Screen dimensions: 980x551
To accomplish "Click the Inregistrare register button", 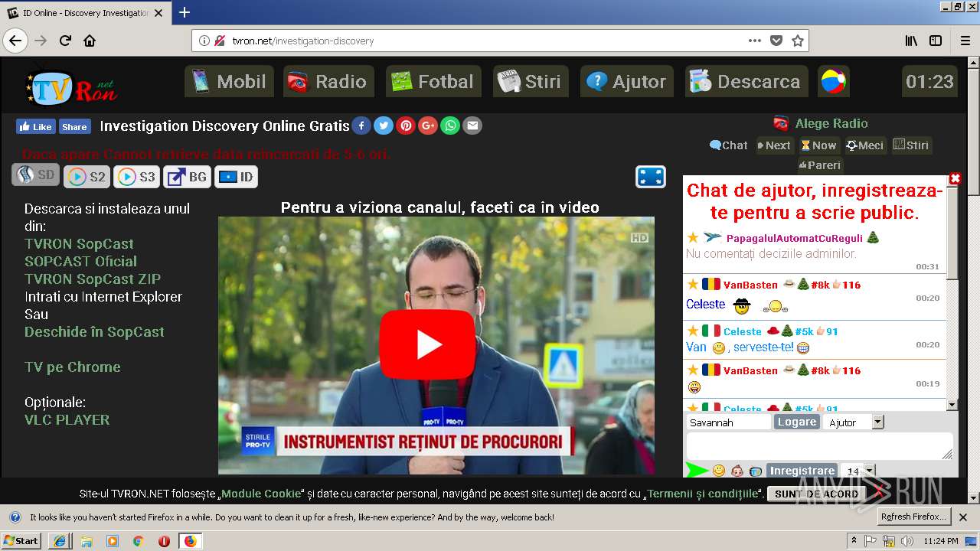I will 802,471.
